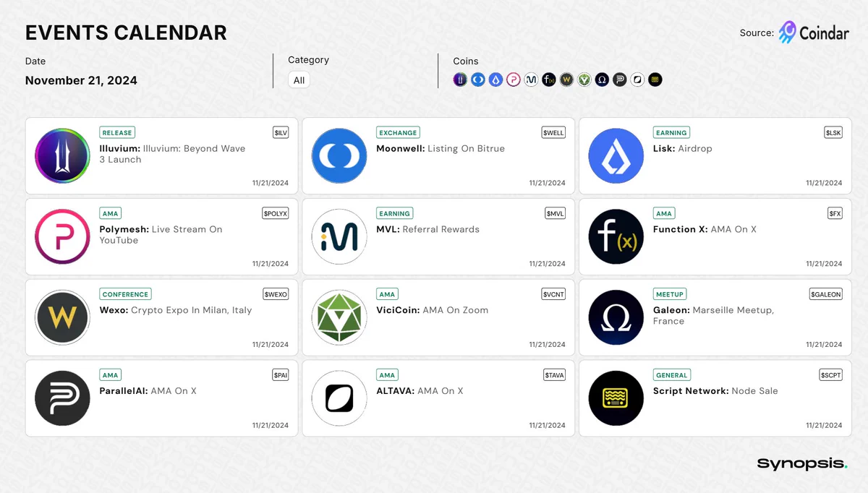Select the small Galeon coin icon under Coins

602,80
